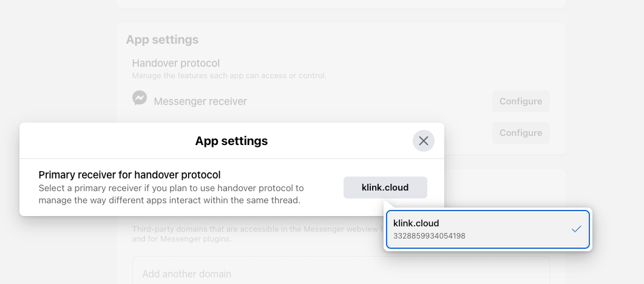Screen dimensions: 644x284
Task: Click the 'manage the way different apps' line
Action: click(x=169, y=200)
